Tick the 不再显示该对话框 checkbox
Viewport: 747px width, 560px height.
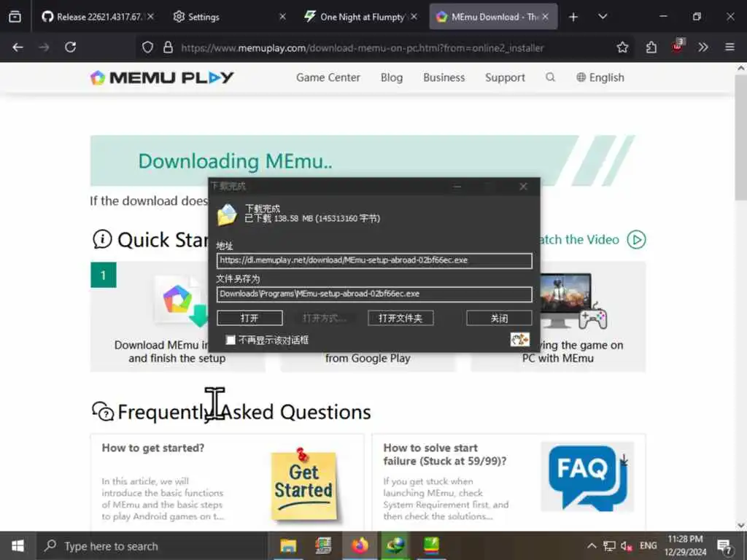point(231,340)
